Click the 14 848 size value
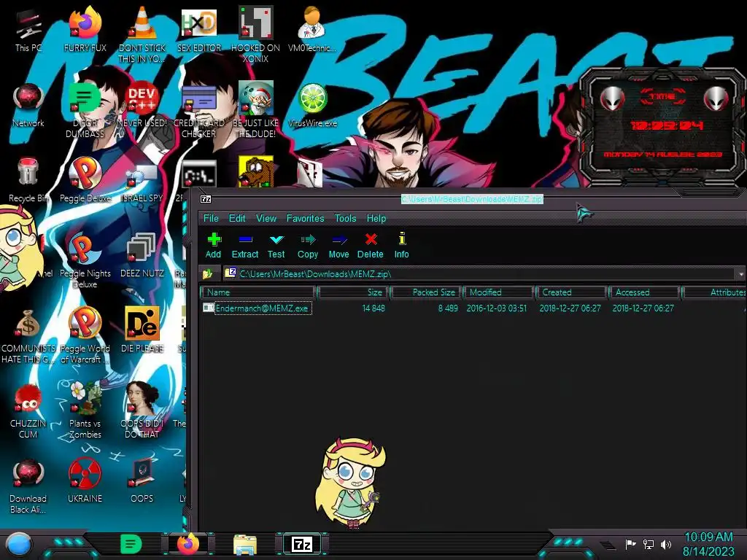Screen dimensions: 747x560 (x=373, y=308)
